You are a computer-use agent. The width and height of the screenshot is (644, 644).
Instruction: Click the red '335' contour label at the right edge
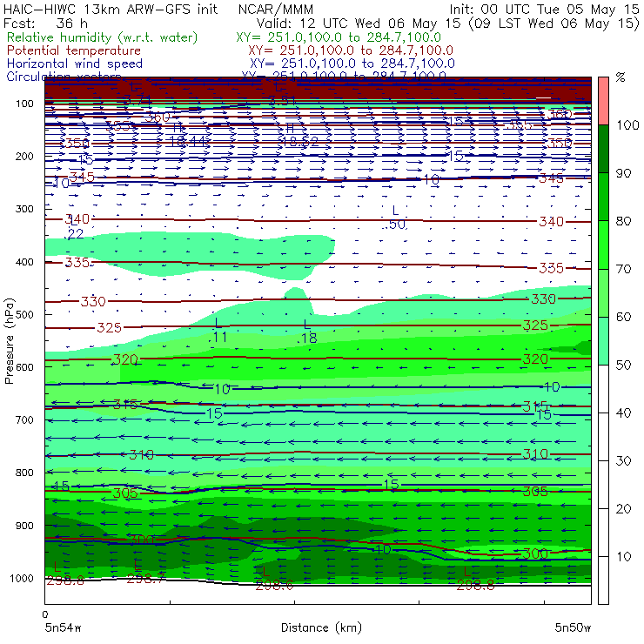pos(551,268)
